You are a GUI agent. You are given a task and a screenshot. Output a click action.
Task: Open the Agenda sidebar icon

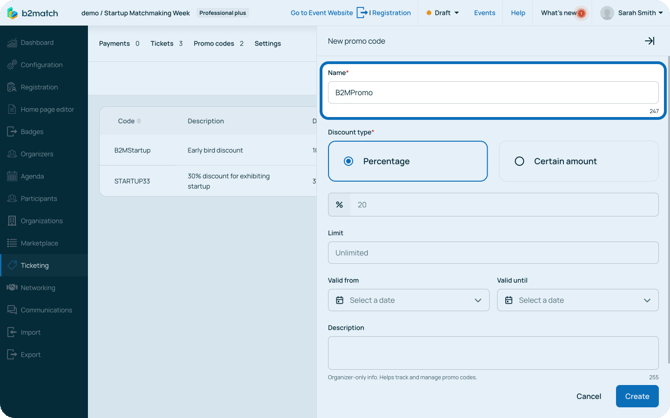click(12, 176)
